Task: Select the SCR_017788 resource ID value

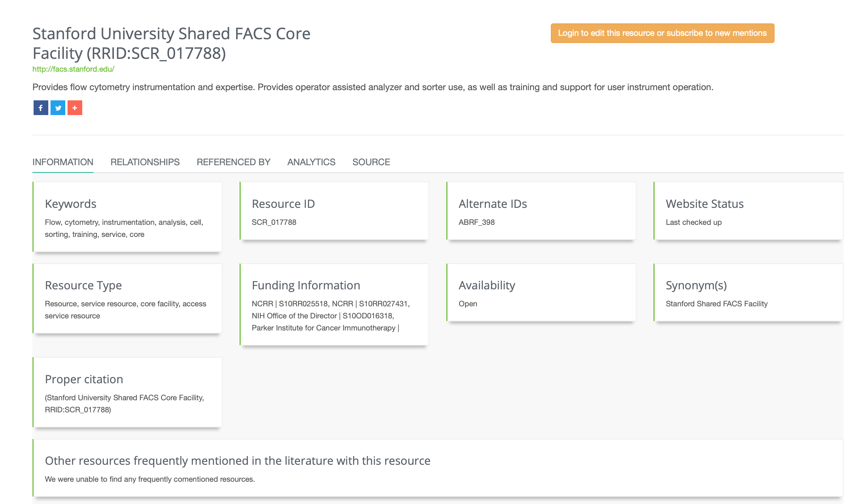Action: tap(274, 222)
